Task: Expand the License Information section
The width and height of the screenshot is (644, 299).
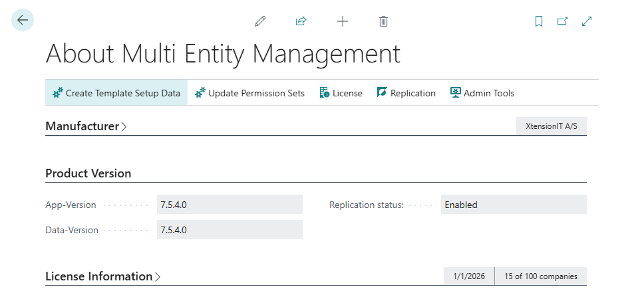Action: coord(102,276)
